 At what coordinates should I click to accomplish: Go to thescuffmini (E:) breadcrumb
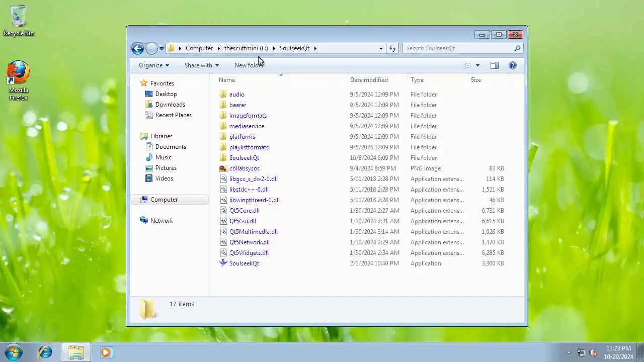click(246, 48)
